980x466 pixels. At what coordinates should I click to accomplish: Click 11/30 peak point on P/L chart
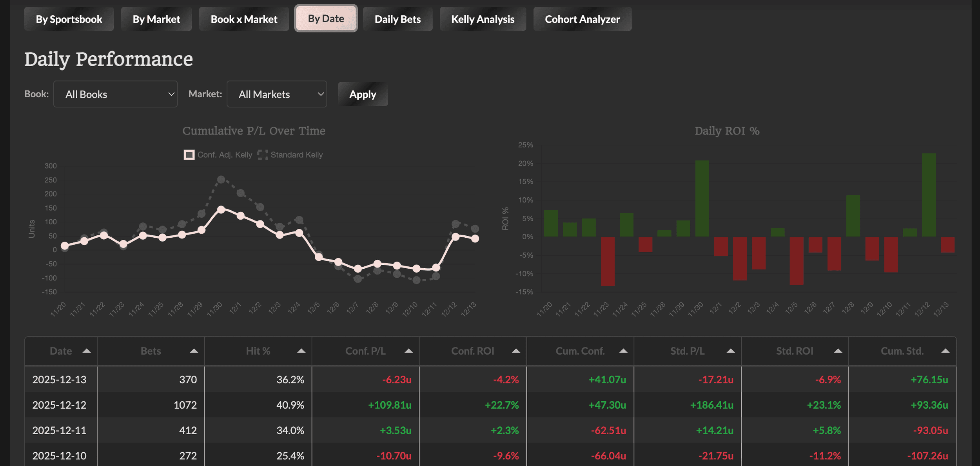221,210
